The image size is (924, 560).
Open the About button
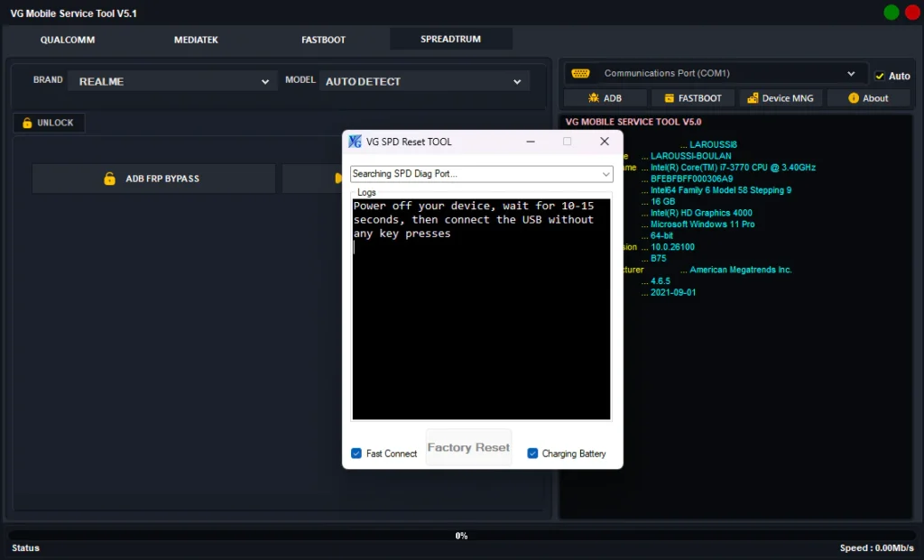[x=869, y=98]
